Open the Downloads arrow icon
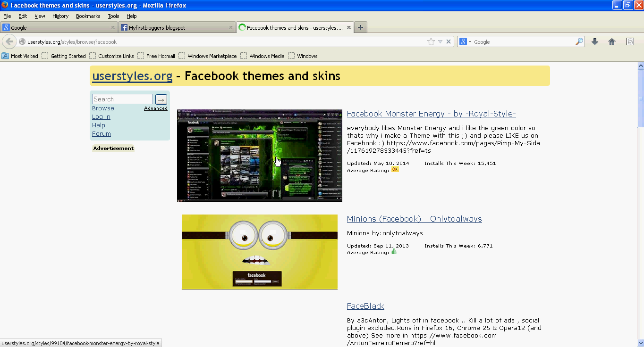 coord(595,41)
